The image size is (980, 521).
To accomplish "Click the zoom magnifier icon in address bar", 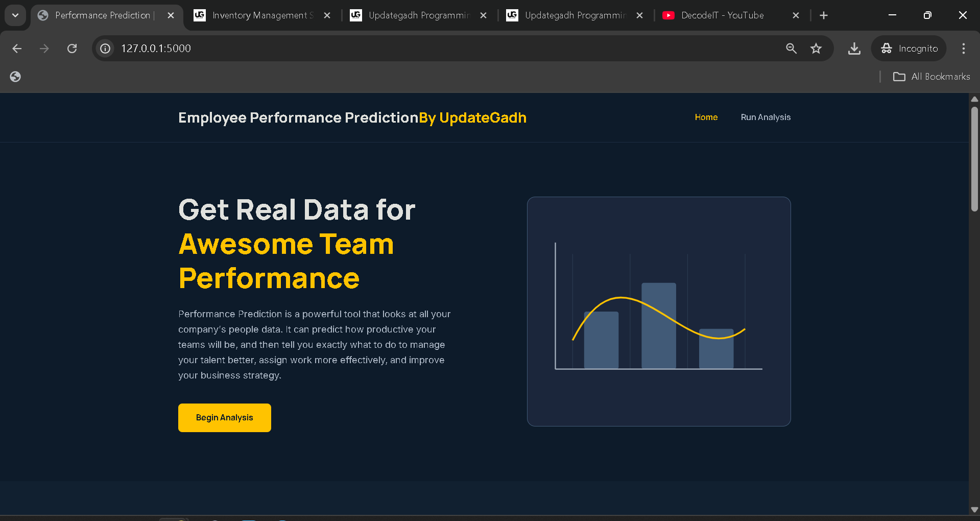I will [791, 49].
